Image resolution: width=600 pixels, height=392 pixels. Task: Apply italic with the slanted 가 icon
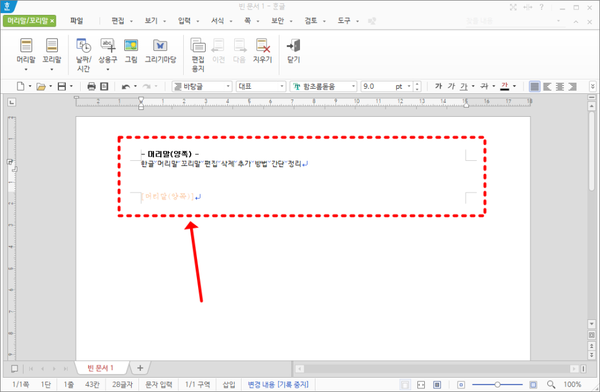point(451,87)
